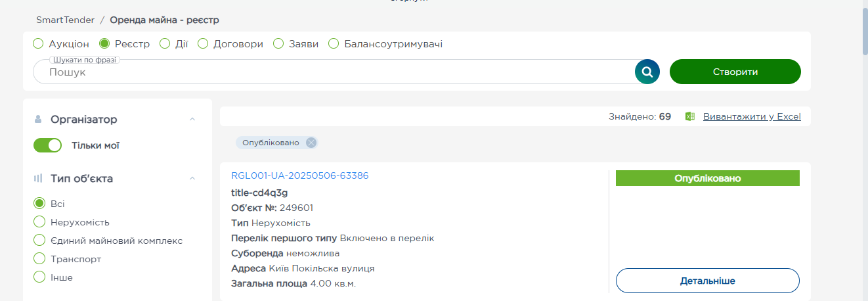Image resolution: width=868 pixels, height=301 pixels.
Task: Click the magnifier search icon button
Action: (647, 72)
